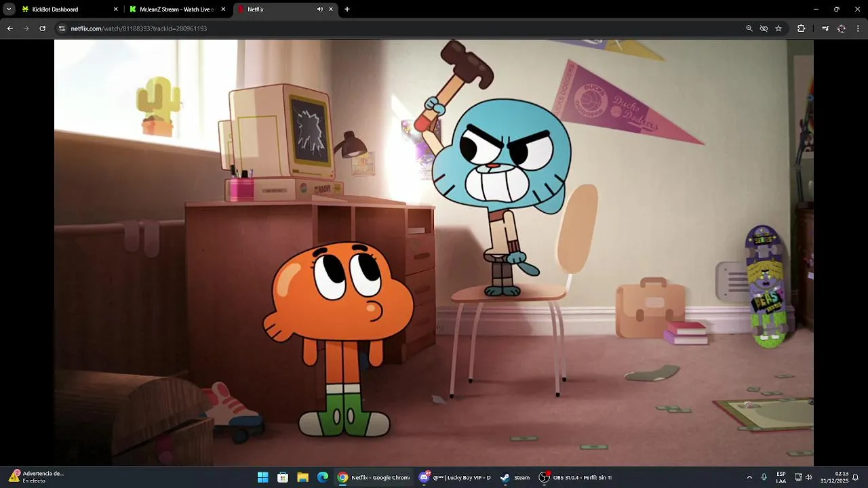Switch to OBS 31.0.4 taskbar window
This screenshot has width=868, height=488.
[x=576, y=477]
